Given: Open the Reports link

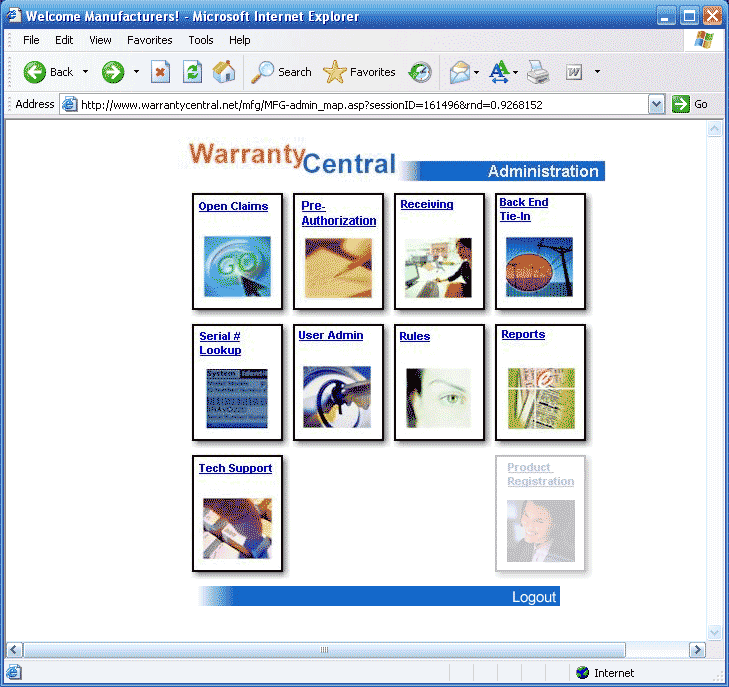Looking at the screenshot, I should pyautogui.click(x=523, y=335).
